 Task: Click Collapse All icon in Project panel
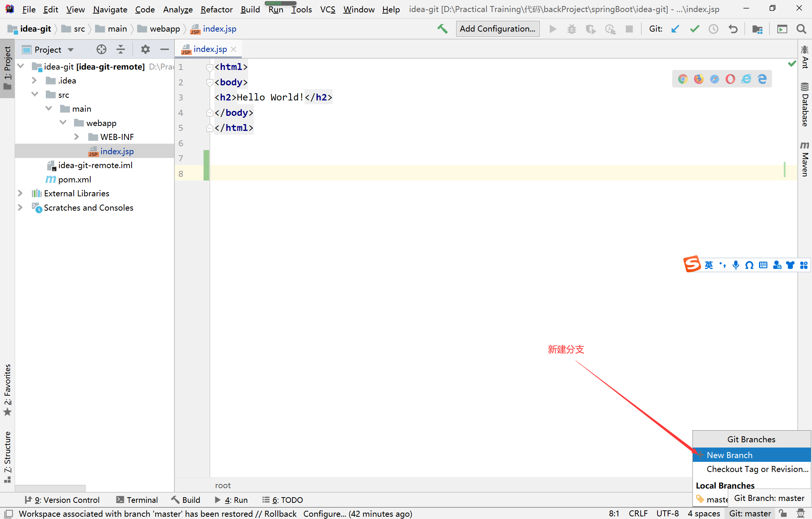click(x=120, y=49)
